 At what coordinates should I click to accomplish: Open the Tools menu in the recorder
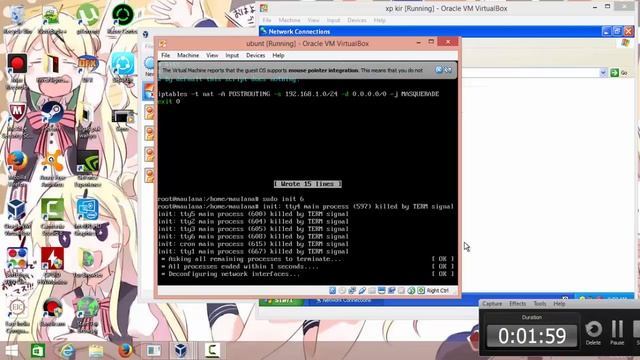coord(540,304)
